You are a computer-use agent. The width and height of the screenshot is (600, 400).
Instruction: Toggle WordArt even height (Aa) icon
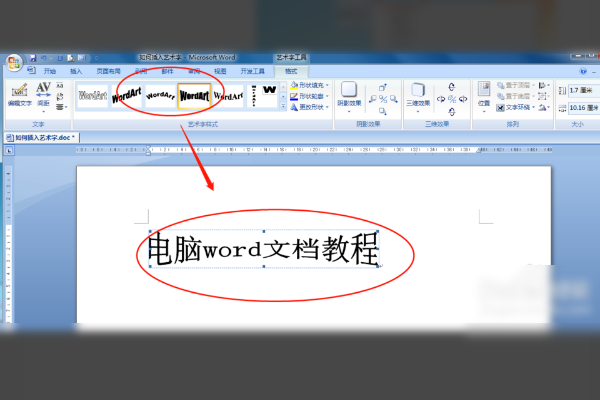tap(60, 86)
